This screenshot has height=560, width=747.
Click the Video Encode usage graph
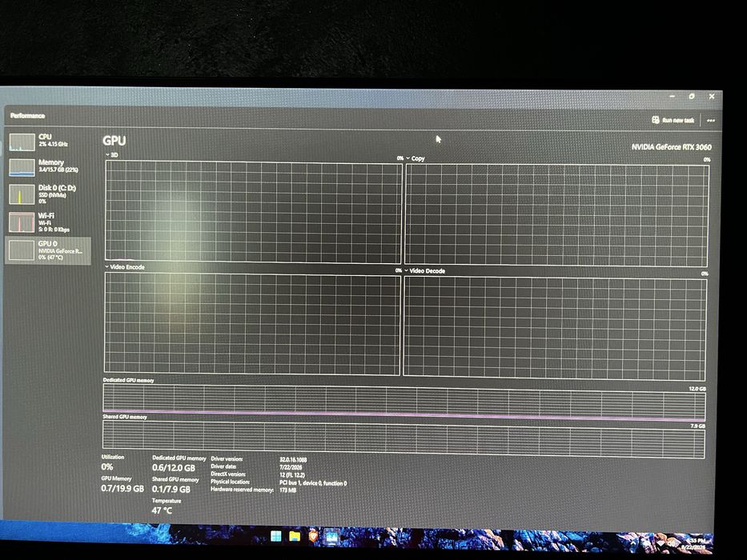tap(252, 324)
